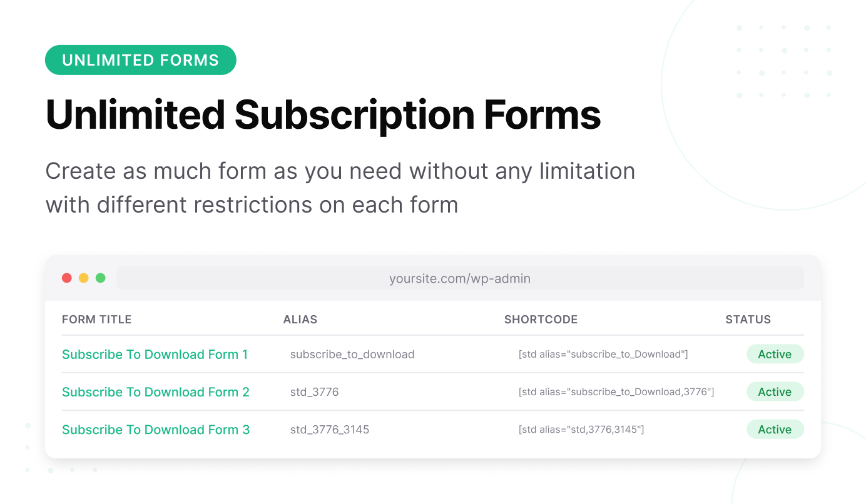Click Active status badge for Form 3
Viewport: 866px width, 504px height.
pyautogui.click(x=775, y=430)
